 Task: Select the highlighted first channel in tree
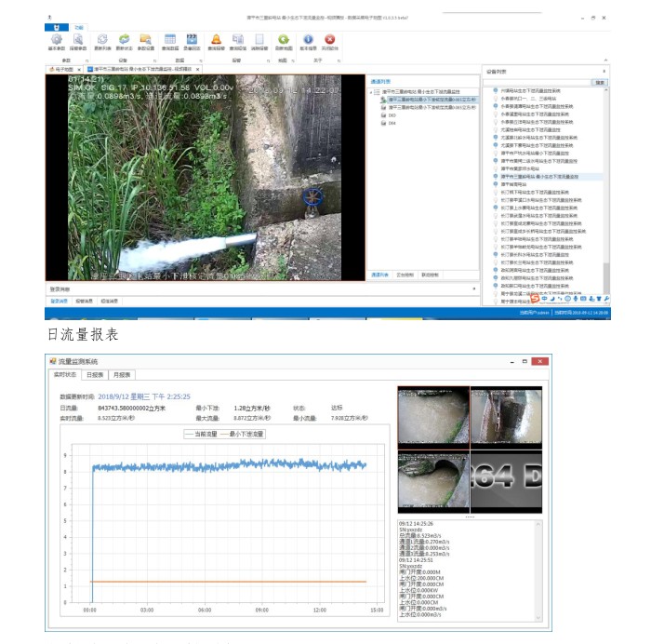tap(432, 100)
